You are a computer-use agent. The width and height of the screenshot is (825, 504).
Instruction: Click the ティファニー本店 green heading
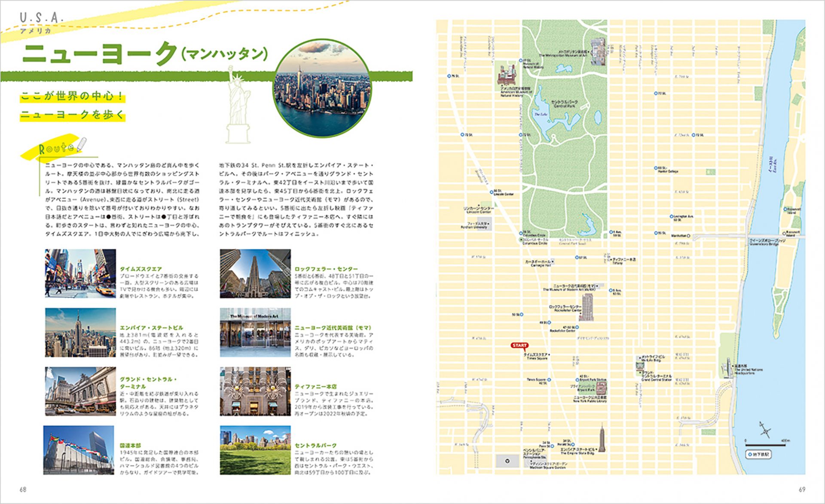tap(316, 386)
